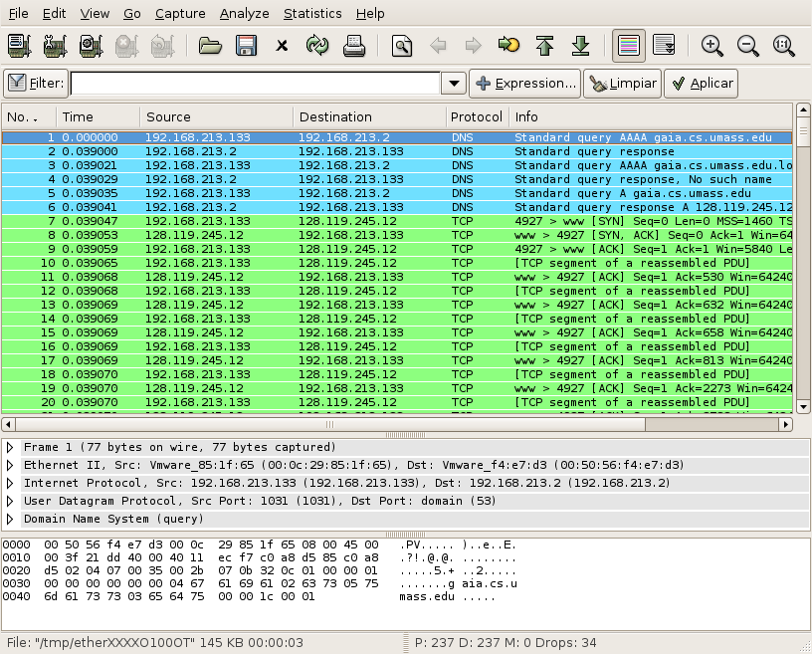
Task: Open the View menu
Action: point(95,14)
